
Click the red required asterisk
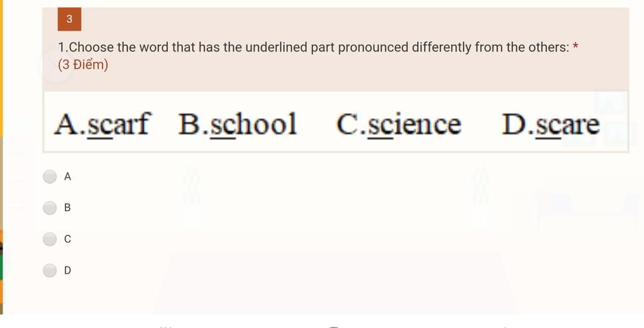click(x=575, y=46)
